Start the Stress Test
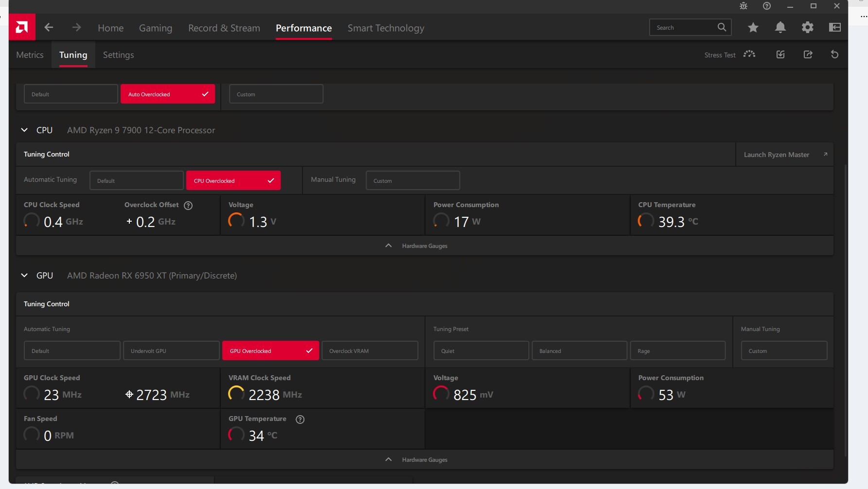Screen dimensions: 868x489 click(730, 55)
